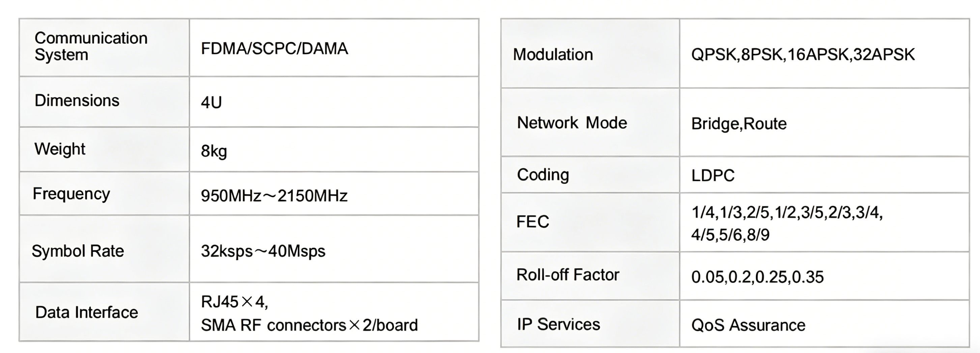980x353 pixels.
Task: Click the Modulation row label
Action: coord(553,55)
